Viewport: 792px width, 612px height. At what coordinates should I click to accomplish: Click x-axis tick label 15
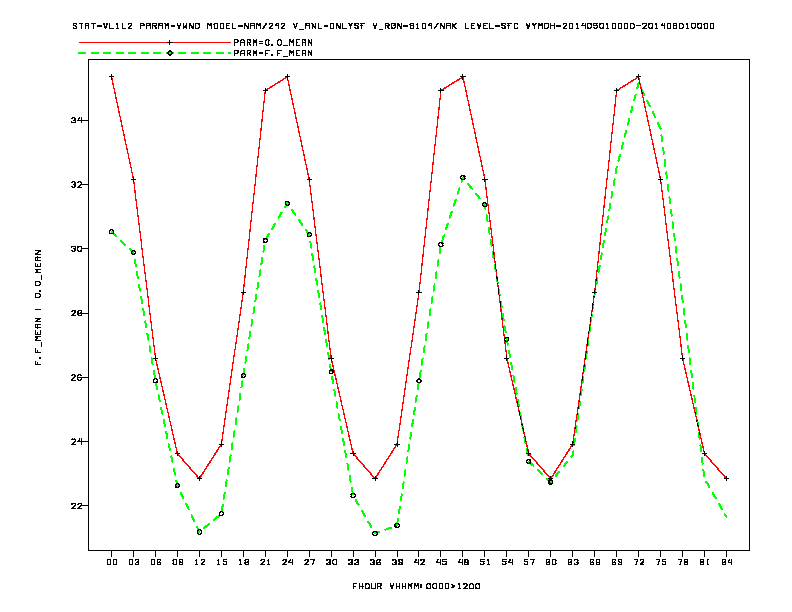coord(221,562)
